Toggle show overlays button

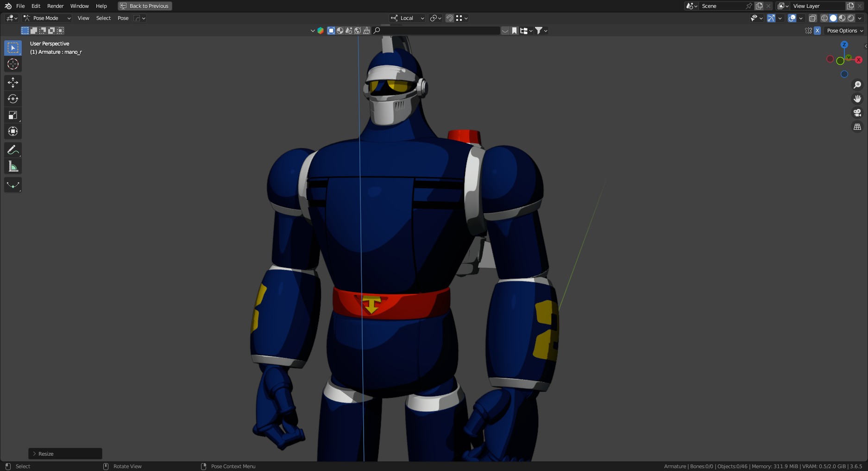tap(792, 18)
